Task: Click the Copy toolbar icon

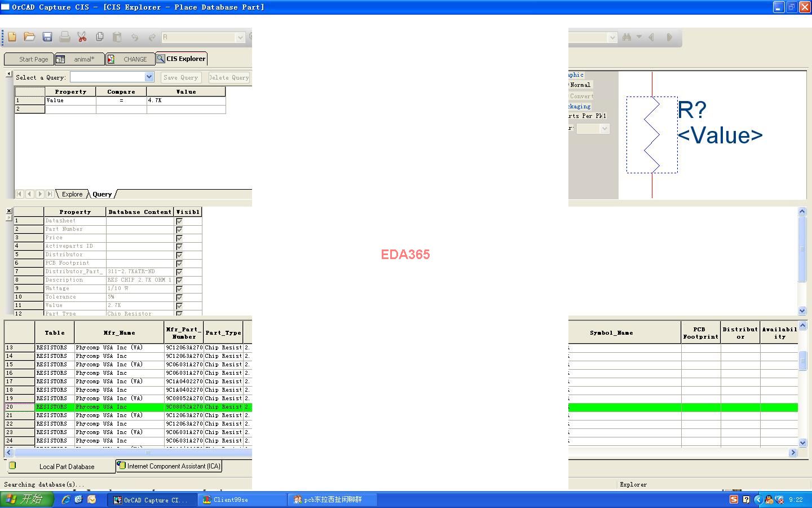Action: 100,37
